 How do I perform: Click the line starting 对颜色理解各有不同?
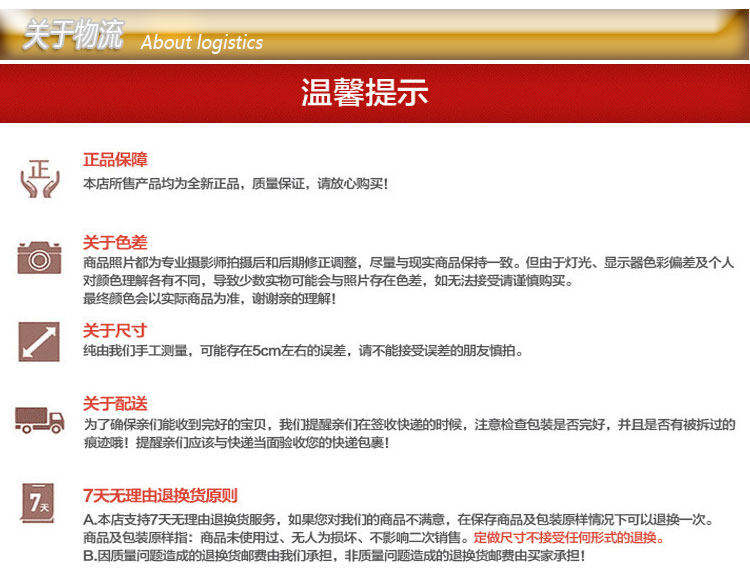pos(328,281)
